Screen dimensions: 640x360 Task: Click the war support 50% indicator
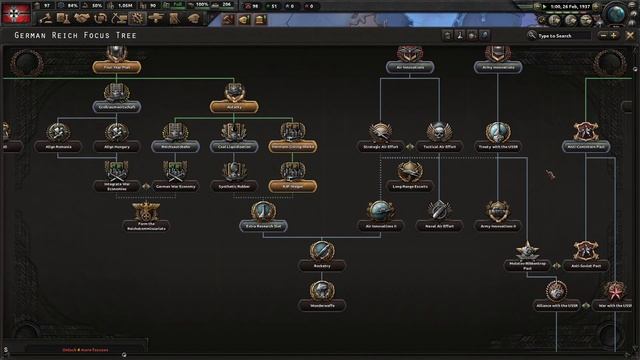[93, 6]
